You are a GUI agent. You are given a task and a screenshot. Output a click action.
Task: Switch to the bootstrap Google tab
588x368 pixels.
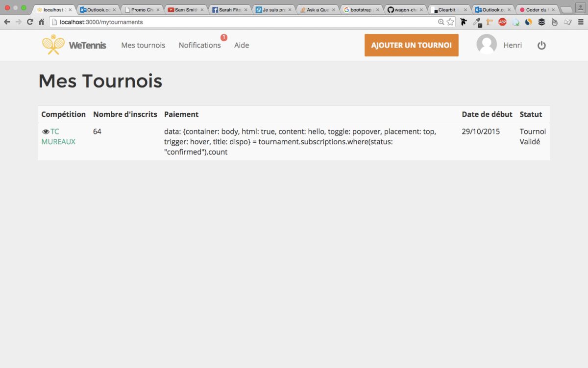(x=362, y=9)
